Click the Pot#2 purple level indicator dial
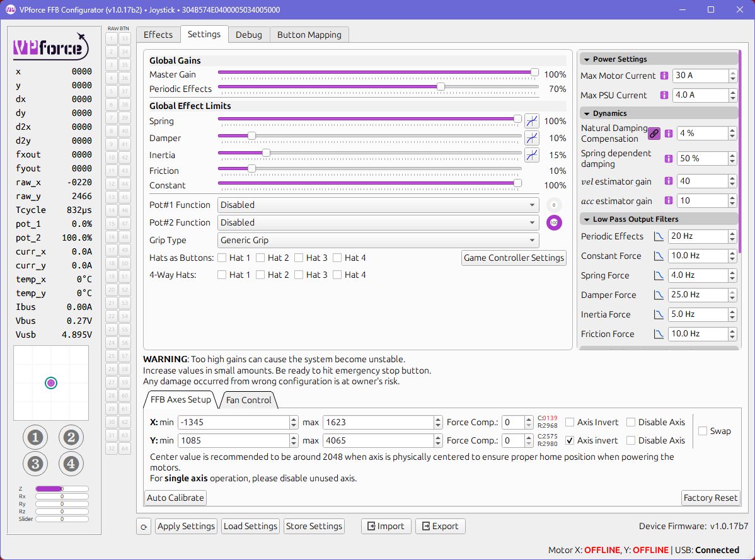This screenshot has height=560, width=755. point(554,223)
